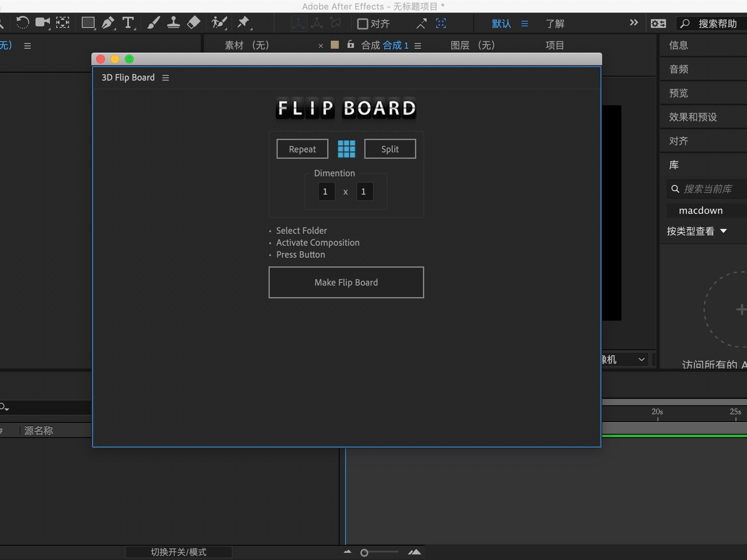The height and width of the screenshot is (560, 747).
Task: Click the Repeat mode option
Action: pos(302,149)
